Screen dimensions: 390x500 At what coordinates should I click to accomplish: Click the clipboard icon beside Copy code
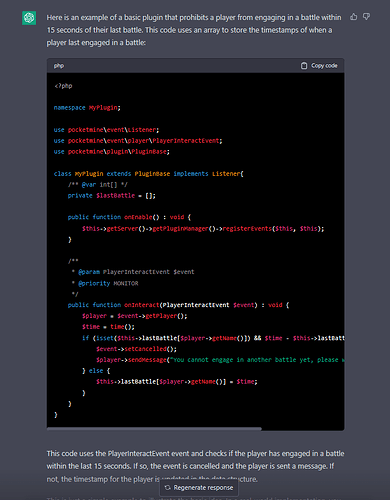(x=304, y=66)
